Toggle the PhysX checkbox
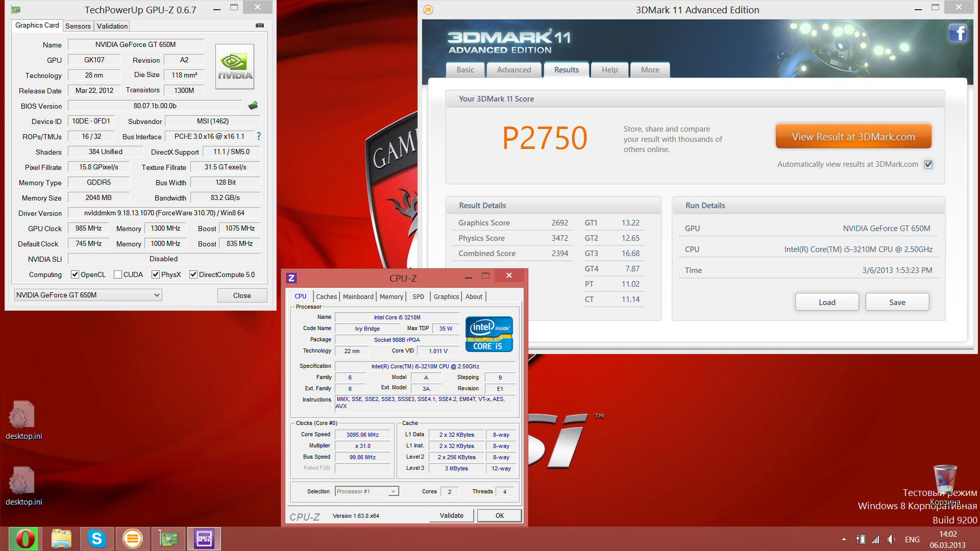Screen dimensions: 980x551 point(156,274)
